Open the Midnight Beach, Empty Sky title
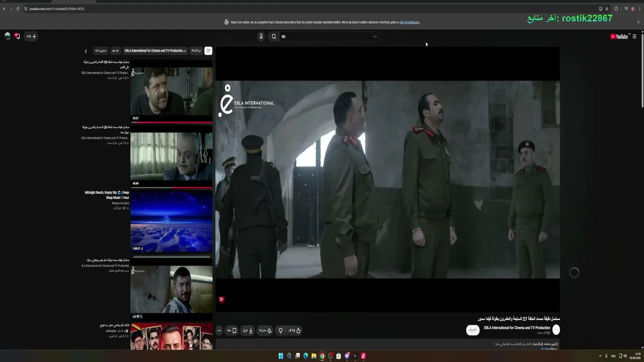644x362 pixels. 107,195
